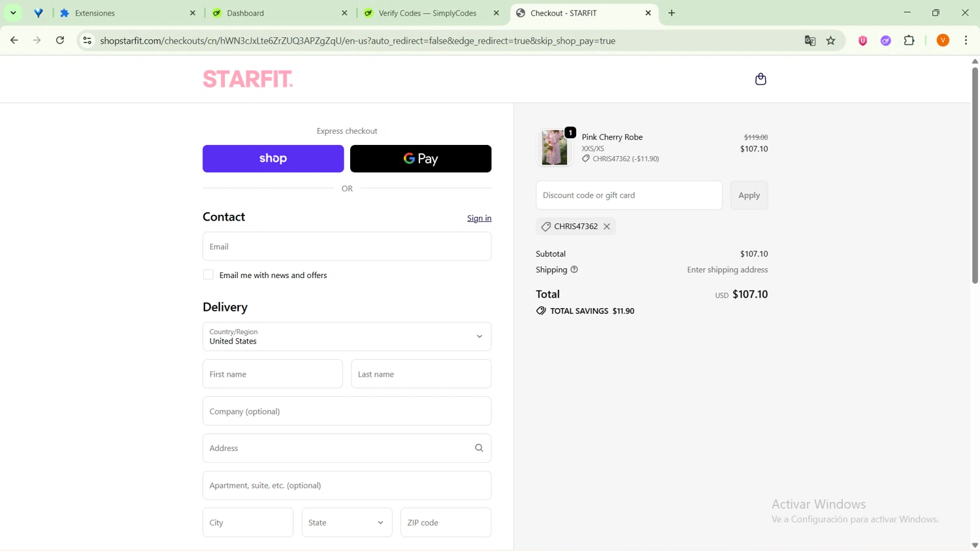Focus the First name field
Image resolution: width=980 pixels, height=551 pixels.
(272, 374)
